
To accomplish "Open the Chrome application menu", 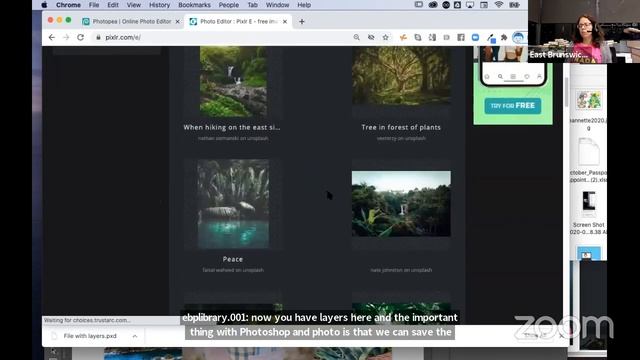I will [x=68, y=5].
